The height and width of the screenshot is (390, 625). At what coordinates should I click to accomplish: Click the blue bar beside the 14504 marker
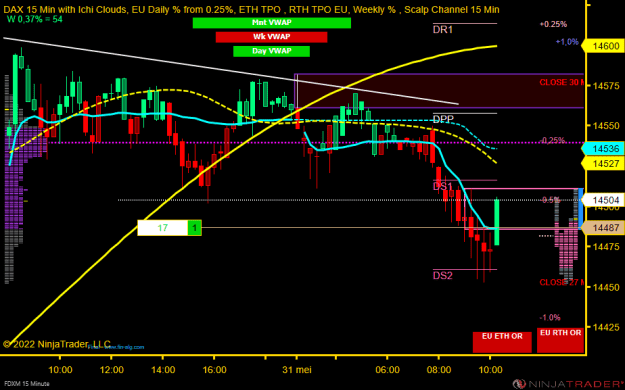581,209
